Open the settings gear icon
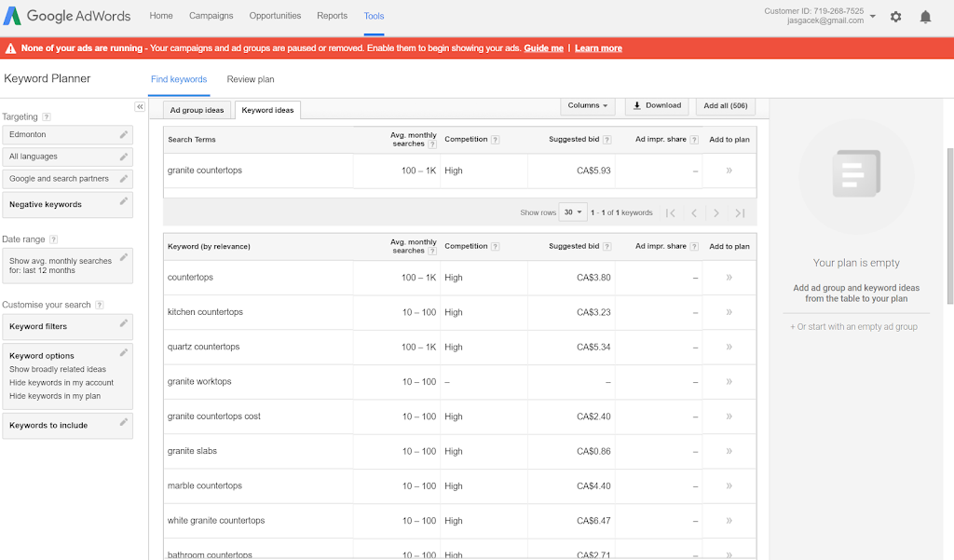Viewport: 954px width, 560px height. pos(895,17)
